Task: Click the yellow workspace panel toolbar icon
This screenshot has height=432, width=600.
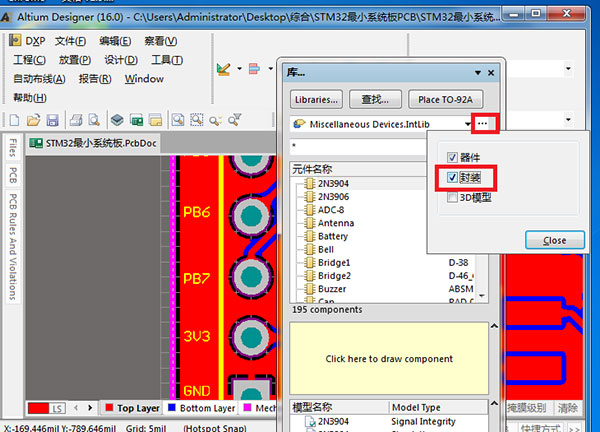Action: pyautogui.click(x=156, y=121)
